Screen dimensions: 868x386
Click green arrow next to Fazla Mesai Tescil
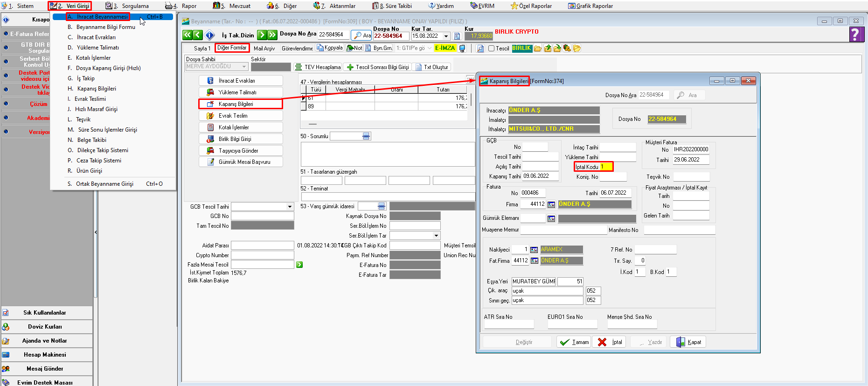pos(299,265)
